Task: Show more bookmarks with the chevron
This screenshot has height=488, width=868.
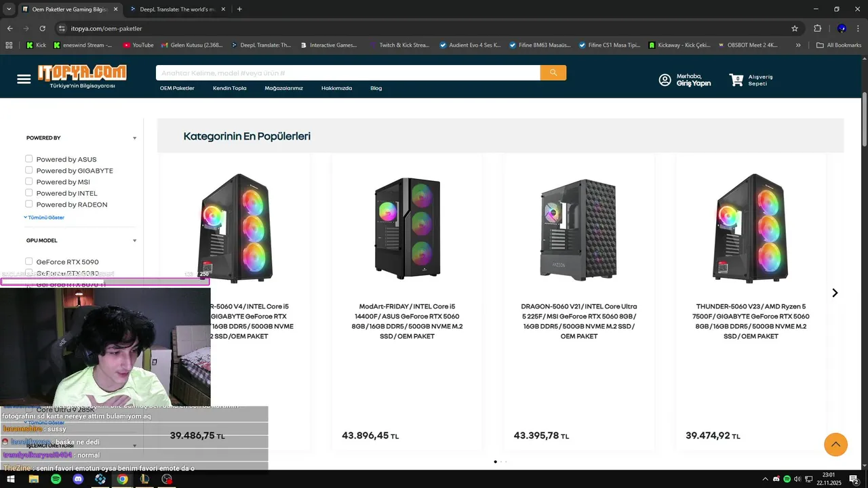Action: 798,45
